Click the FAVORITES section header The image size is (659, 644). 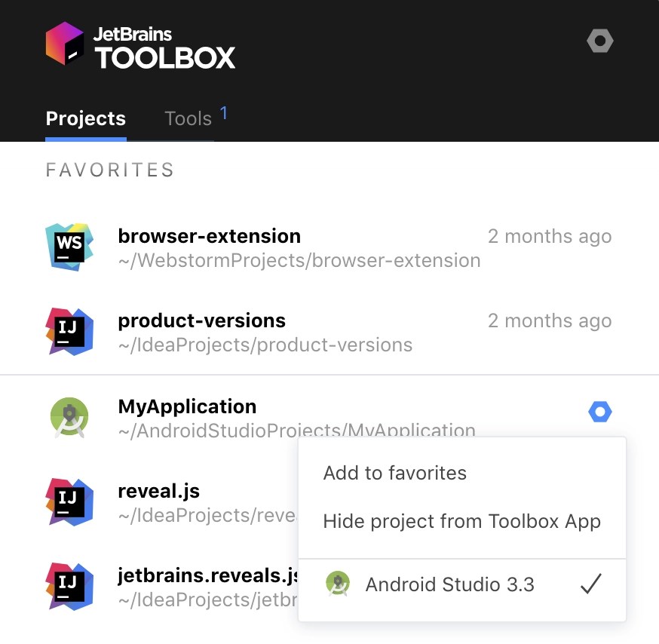[x=109, y=170]
